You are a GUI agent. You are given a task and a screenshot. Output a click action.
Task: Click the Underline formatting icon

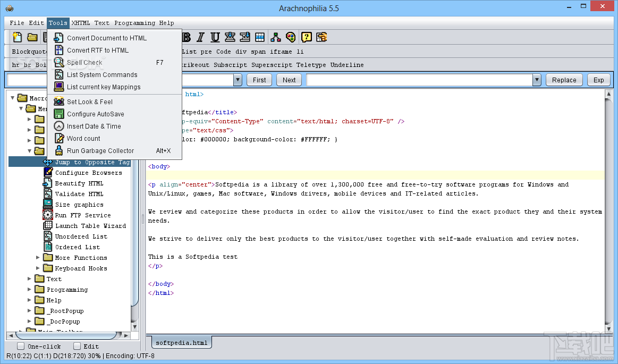[215, 37]
